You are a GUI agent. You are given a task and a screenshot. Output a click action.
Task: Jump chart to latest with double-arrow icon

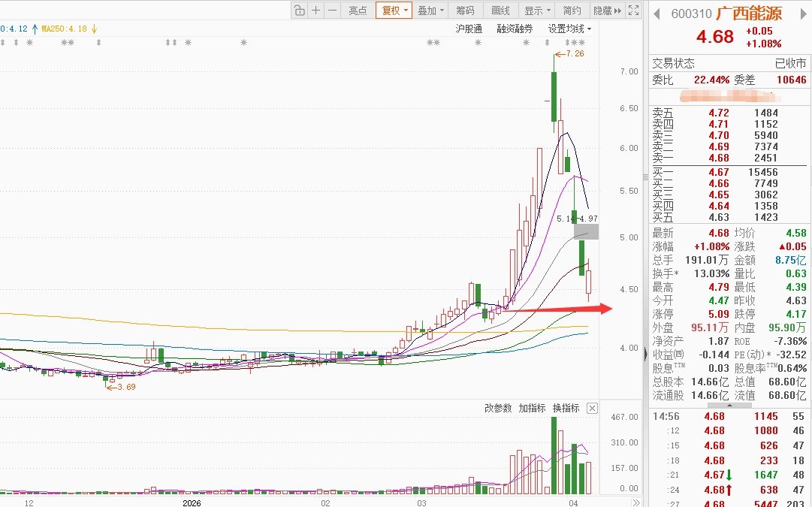636,502
